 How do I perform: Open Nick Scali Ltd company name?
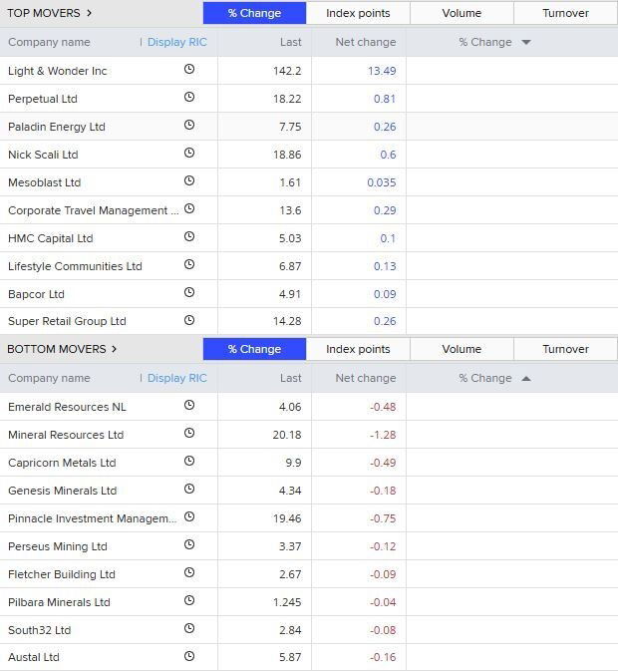pyautogui.click(x=43, y=155)
